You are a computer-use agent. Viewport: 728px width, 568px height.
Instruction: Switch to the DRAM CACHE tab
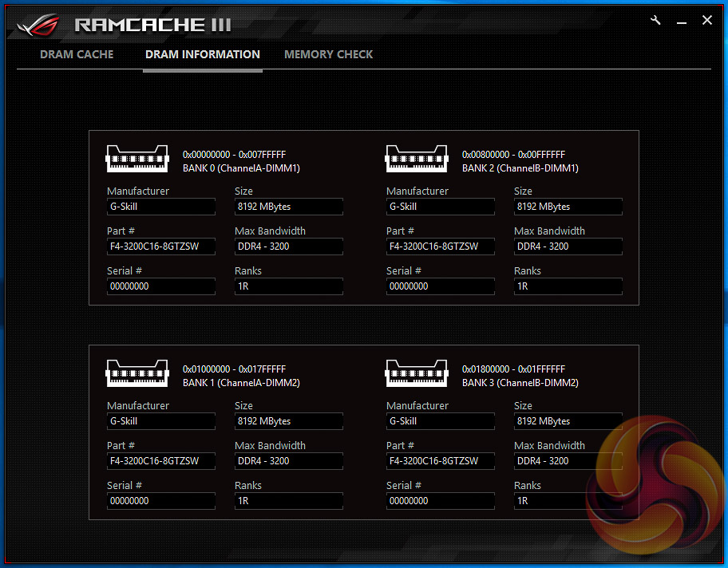pyautogui.click(x=77, y=55)
